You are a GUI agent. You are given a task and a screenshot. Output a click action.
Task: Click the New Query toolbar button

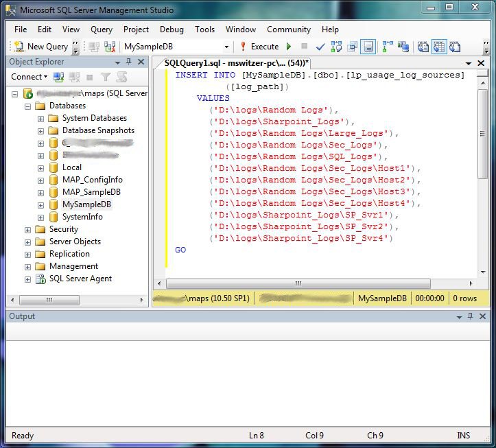click(41, 47)
